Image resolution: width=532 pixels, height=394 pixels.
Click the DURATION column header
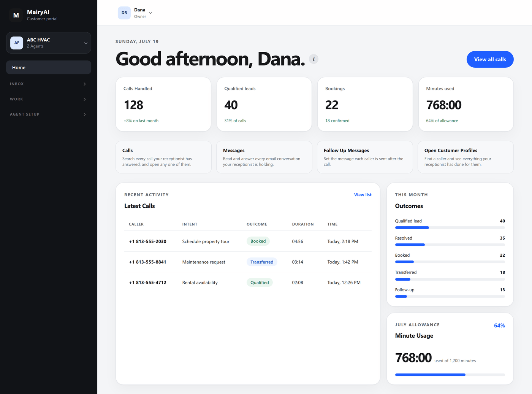(303, 224)
